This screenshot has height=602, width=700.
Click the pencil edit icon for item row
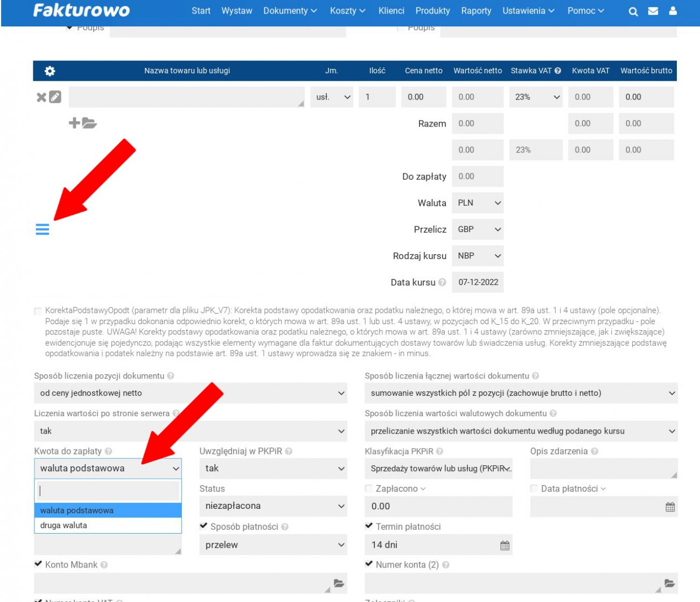tap(55, 97)
